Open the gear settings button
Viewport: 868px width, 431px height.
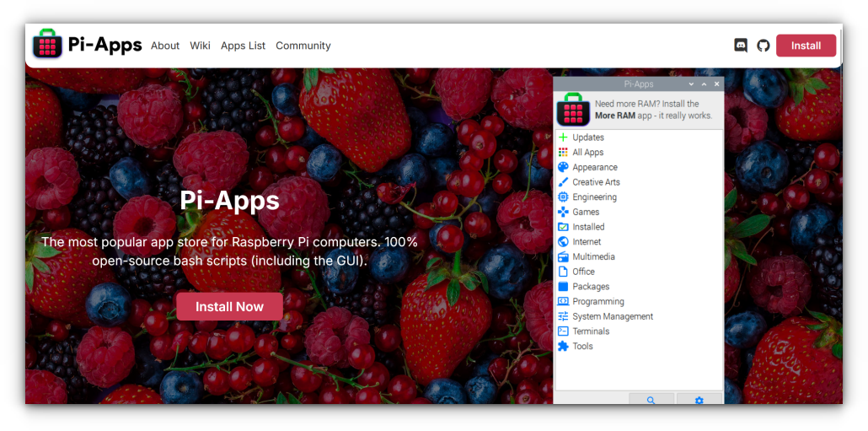[x=699, y=400]
